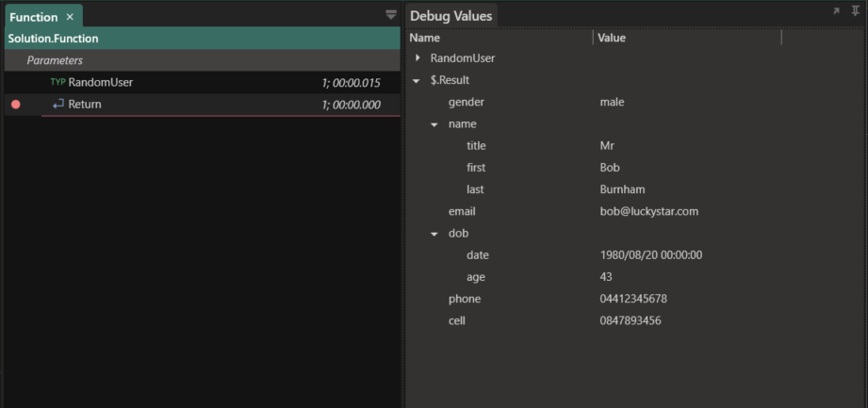The width and height of the screenshot is (868, 408).
Task: Click the value Burnham
Action: [622, 189]
